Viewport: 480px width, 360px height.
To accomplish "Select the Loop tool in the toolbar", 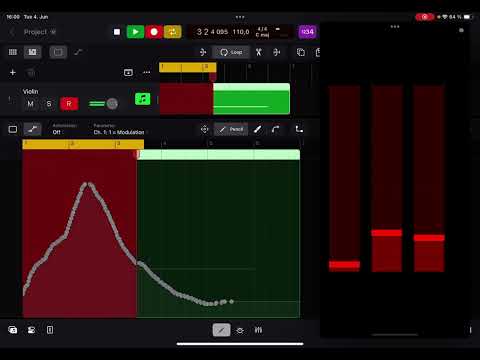I will (231, 52).
